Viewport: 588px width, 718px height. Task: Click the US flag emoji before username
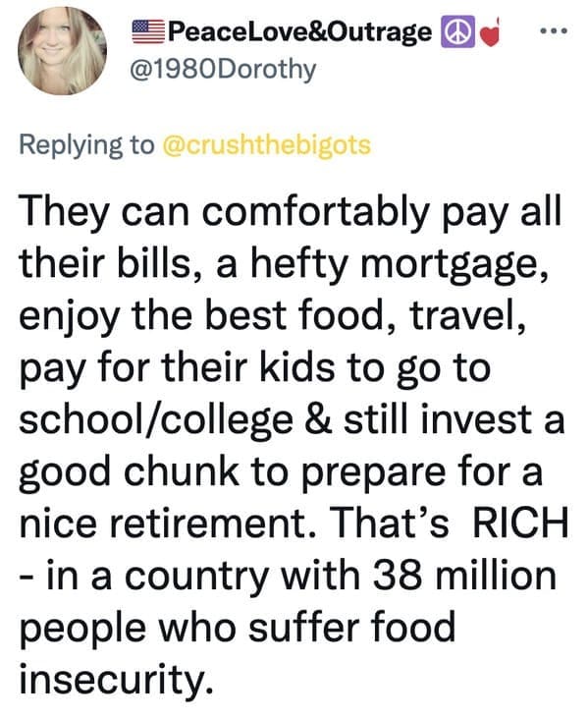pyautogui.click(x=148, y=32)
